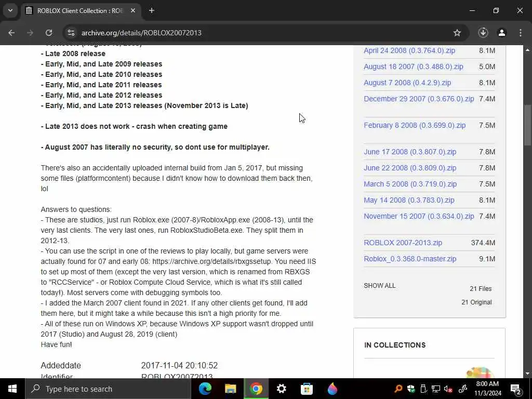The width and height of the screenshot is (532, 399).
Task: Open the Windows Start menu
Action: tap(12, 389)
